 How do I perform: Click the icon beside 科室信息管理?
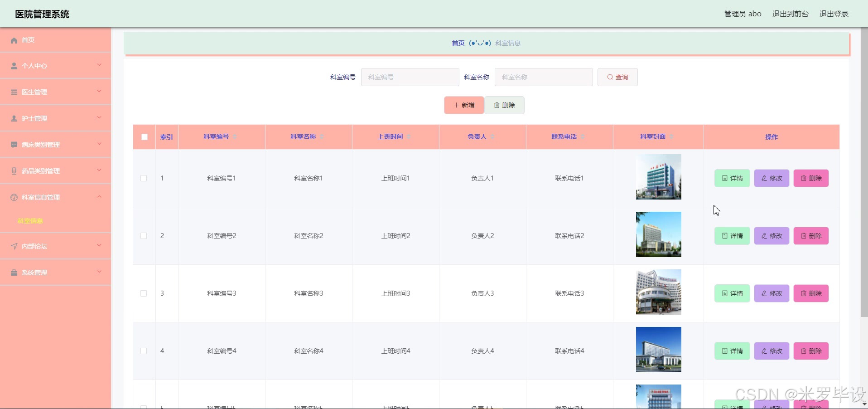[14, 197]
